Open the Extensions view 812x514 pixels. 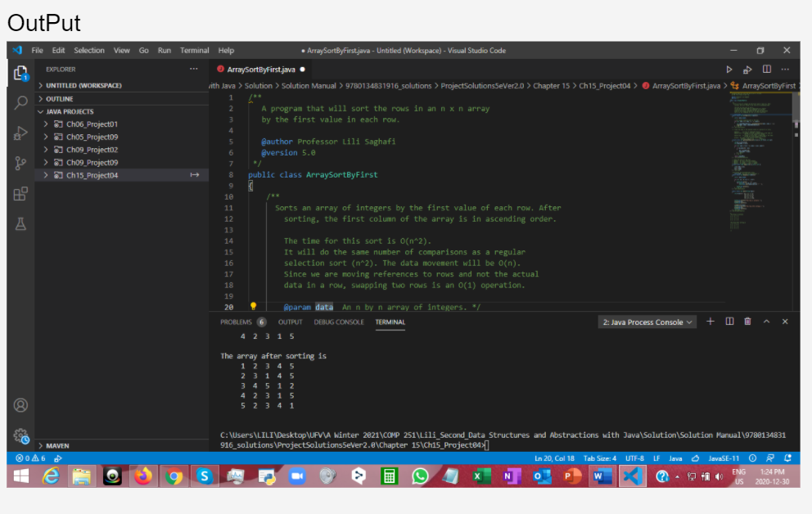pyautogui.click(x=21, y=194)
